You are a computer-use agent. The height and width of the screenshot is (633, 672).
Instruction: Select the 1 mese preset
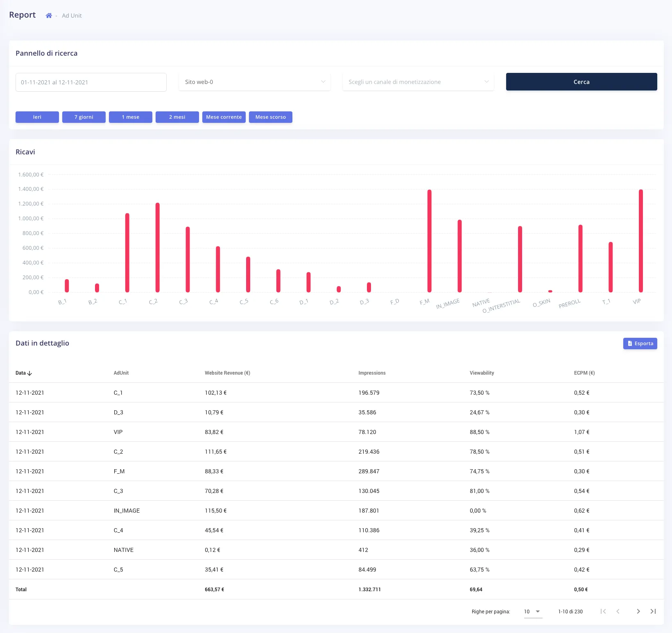[131, 117]
